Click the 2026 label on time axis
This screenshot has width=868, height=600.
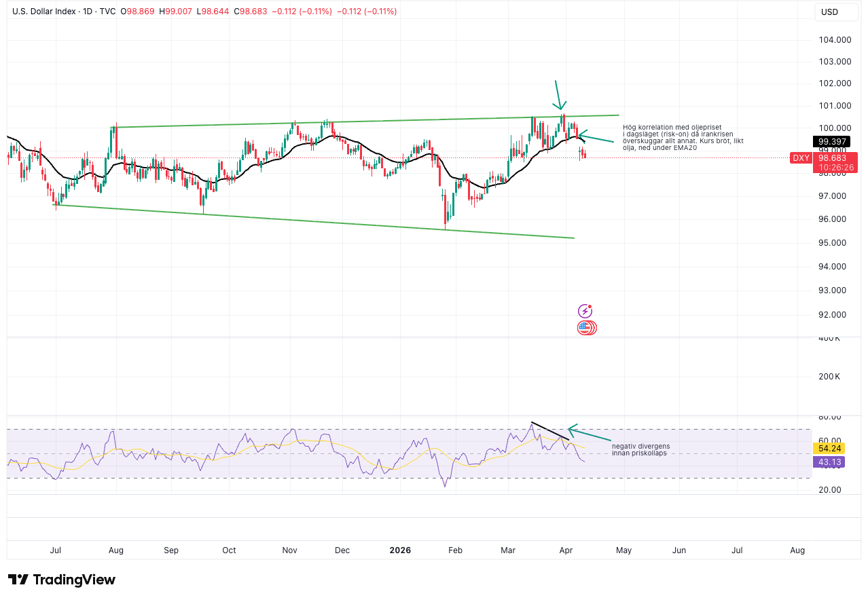click(x=399, y=550)
